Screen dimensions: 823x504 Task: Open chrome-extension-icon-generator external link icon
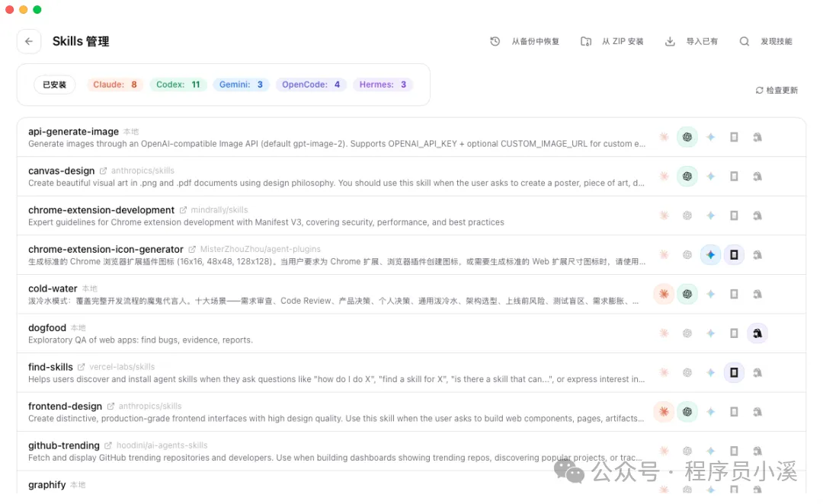pos(192,250)
